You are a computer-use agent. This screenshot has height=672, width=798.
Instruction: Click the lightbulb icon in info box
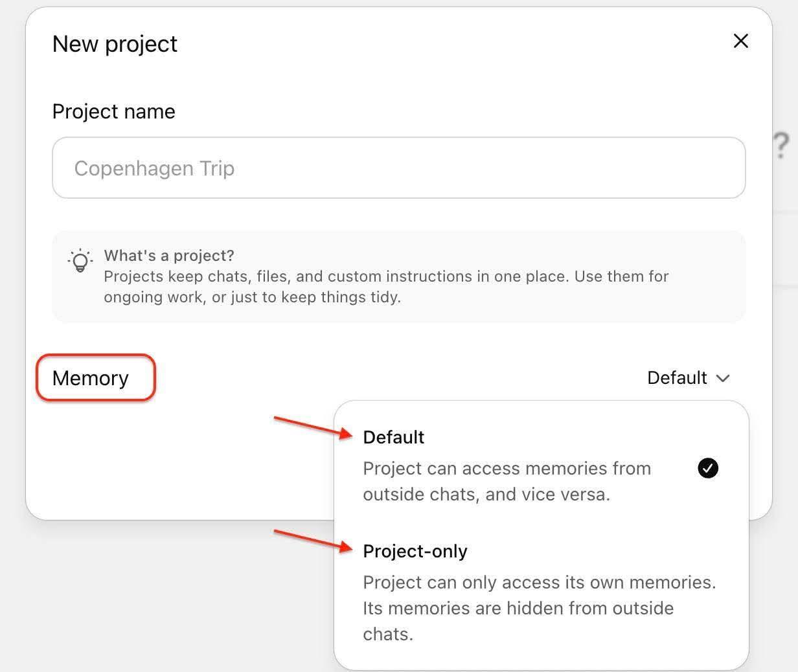80,260
